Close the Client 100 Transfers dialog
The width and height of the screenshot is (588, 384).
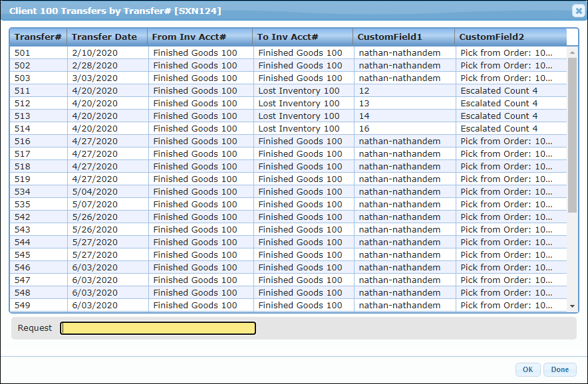pos(578,11)
